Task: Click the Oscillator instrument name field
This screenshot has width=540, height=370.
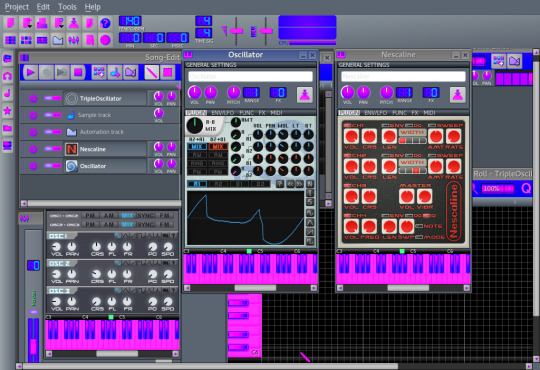Action: (x=250, y=76)
